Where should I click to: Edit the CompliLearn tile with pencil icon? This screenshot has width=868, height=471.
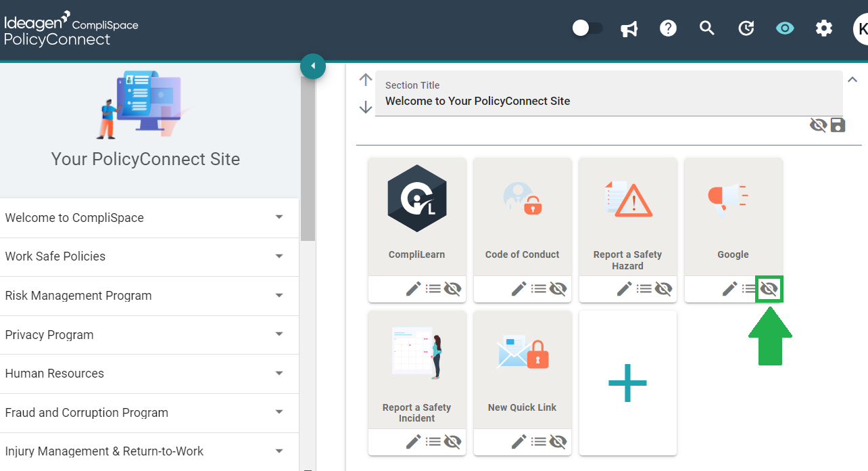tap(413, 289)
